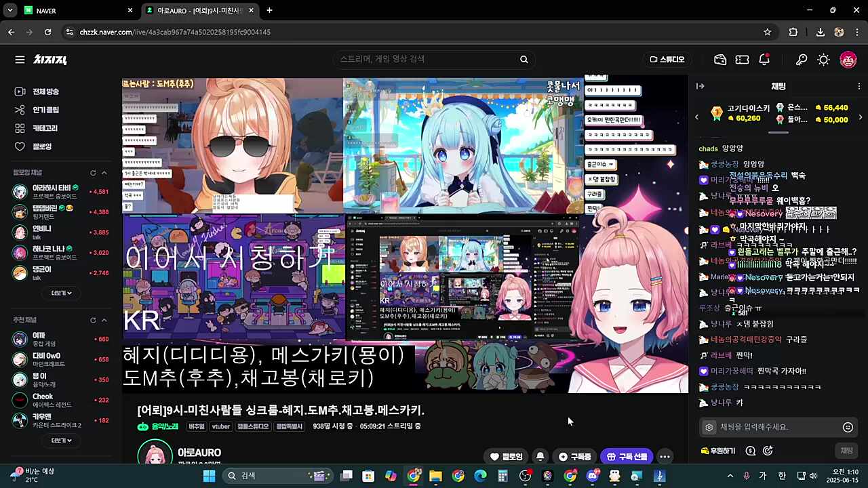Viewport: 868px width, 488px height.
Task: Collapse the 추천 채널 section
Action: click(x=104, y=320)
